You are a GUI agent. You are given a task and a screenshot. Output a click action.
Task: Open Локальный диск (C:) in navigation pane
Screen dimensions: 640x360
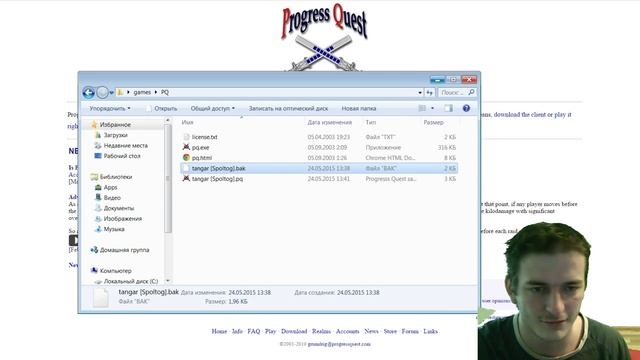click(131, 281)
